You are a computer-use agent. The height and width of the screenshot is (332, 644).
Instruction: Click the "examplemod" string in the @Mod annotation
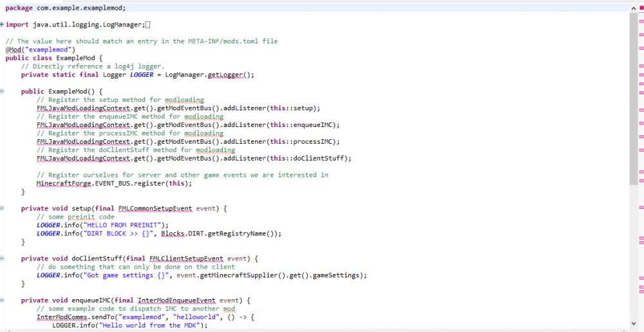coord(48,50)
